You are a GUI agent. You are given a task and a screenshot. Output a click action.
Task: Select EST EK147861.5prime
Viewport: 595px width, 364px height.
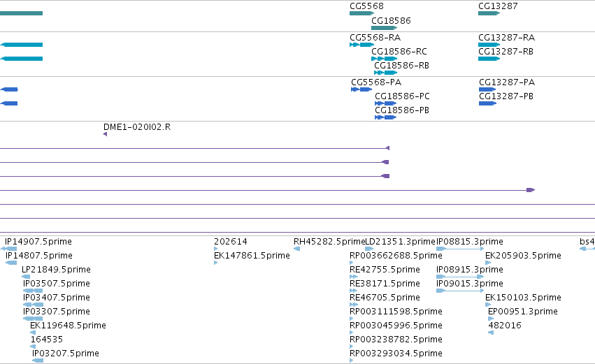[x=216, y=263]
